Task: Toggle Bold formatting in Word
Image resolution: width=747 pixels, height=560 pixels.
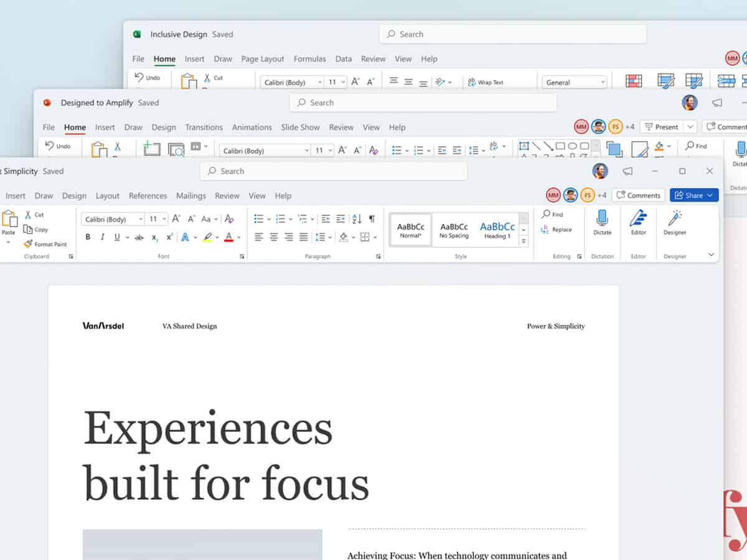Action: point(88,237)
